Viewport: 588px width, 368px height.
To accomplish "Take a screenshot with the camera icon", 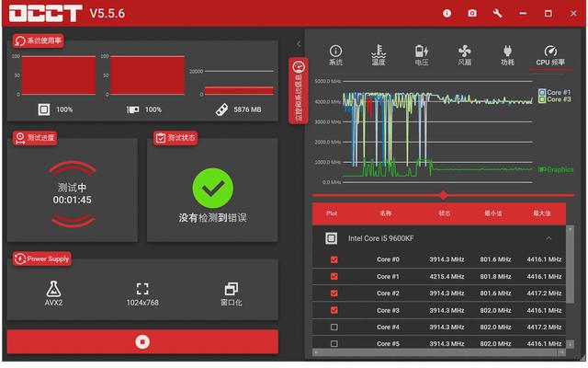I will (472, 14).
